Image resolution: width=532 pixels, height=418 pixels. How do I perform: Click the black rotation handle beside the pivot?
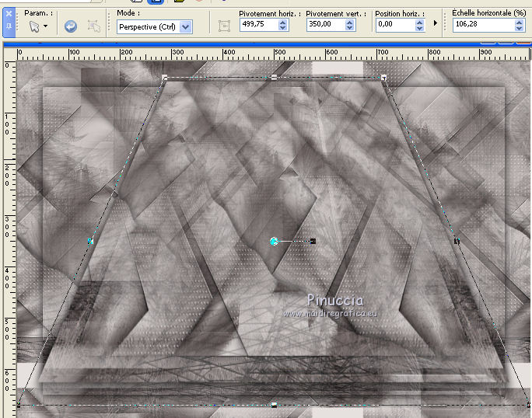coord(312,242)
